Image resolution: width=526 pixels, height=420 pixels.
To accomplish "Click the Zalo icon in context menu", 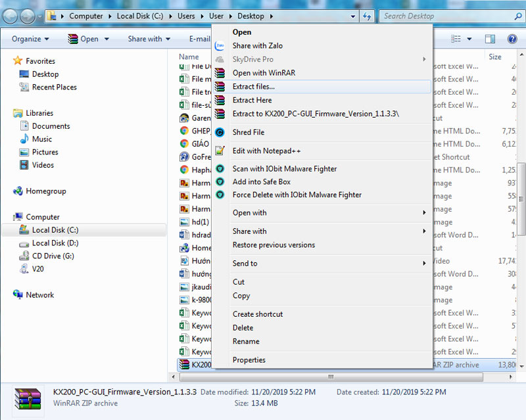I will (220, 46).
